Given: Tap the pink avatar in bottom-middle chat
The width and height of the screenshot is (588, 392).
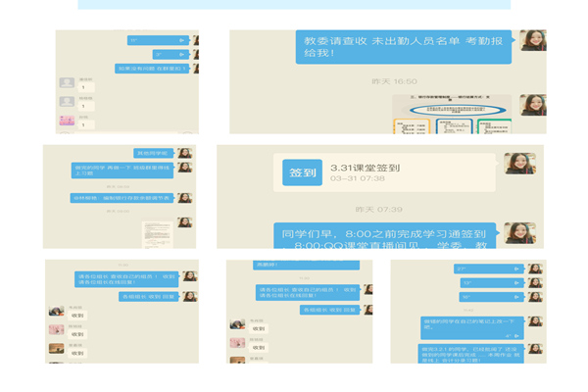Looking at the screenshot, I should coord(237,343).
